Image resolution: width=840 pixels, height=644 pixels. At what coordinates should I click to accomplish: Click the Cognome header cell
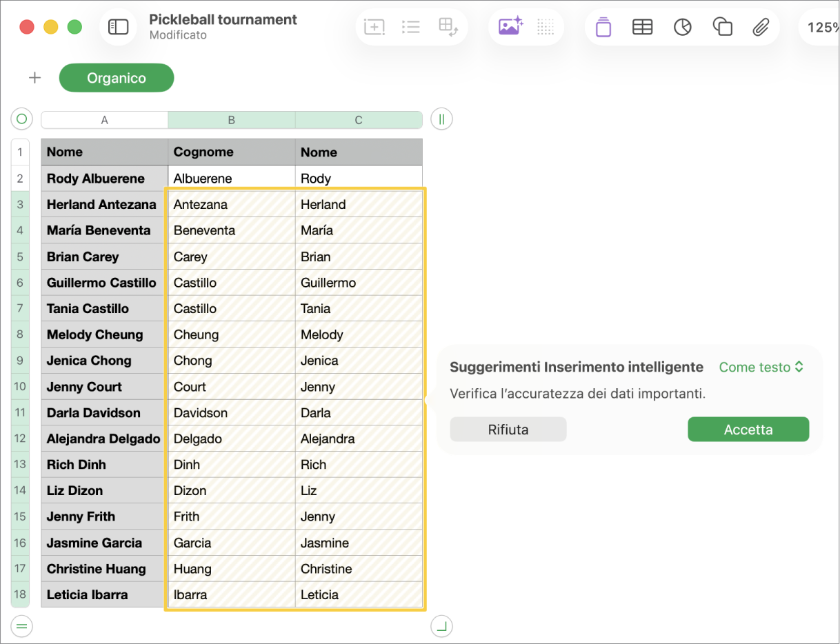[x=232, y=152]
